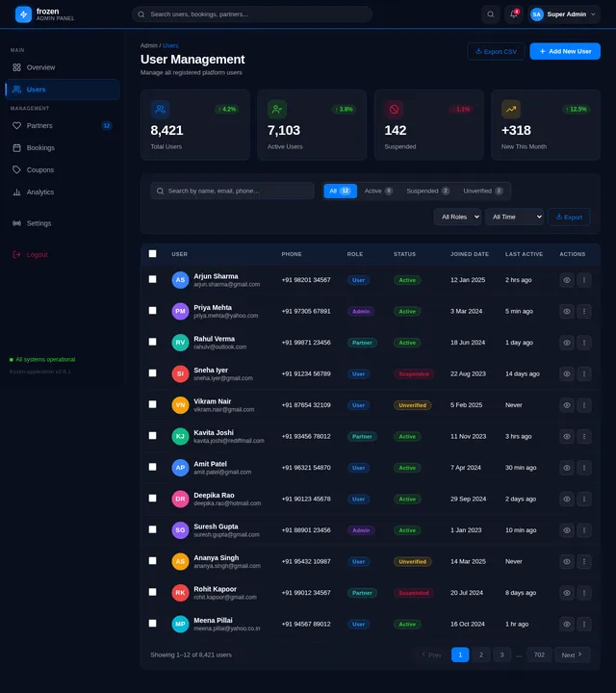
Task: Open the All Roles dropdown
Action: [x=457, y=218]
